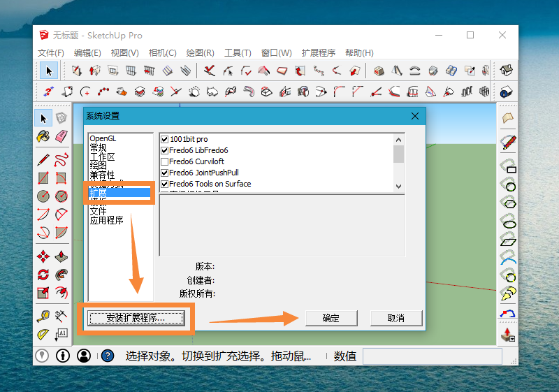Select the Rotate tool with circular arrows
The image size is (559, 392).
[x=43, y=275]
